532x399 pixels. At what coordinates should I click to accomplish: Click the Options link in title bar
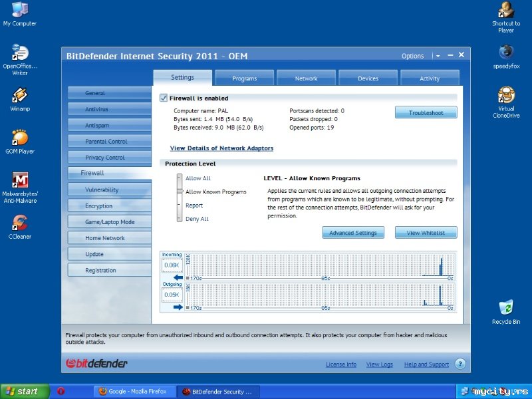[412, 56]
